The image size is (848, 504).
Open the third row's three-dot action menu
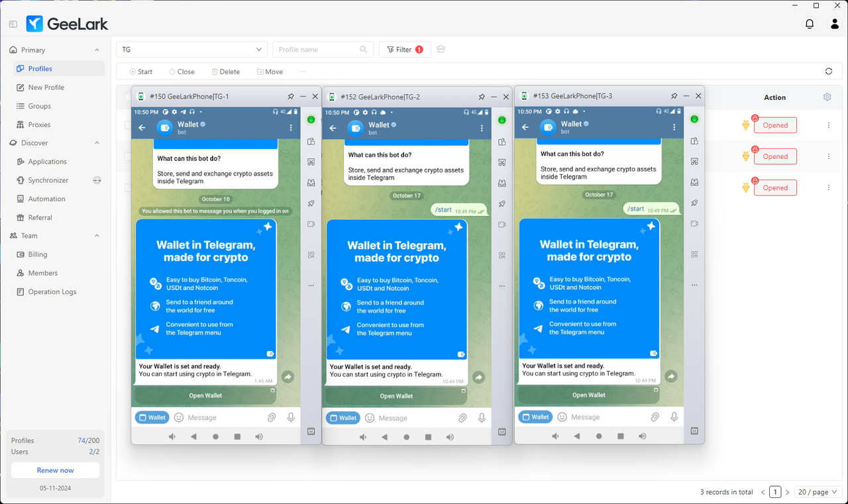coord(829,188)
